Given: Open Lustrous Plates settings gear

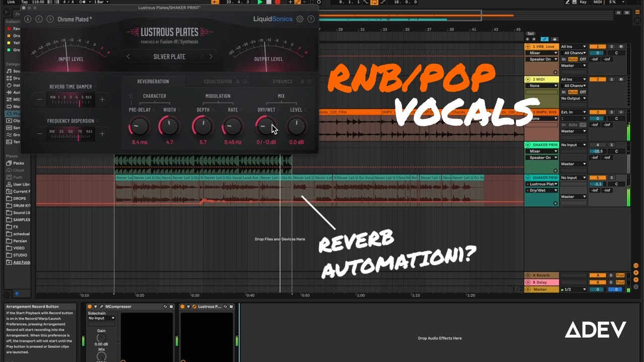Looking at the screenshot, I should 300,19.
